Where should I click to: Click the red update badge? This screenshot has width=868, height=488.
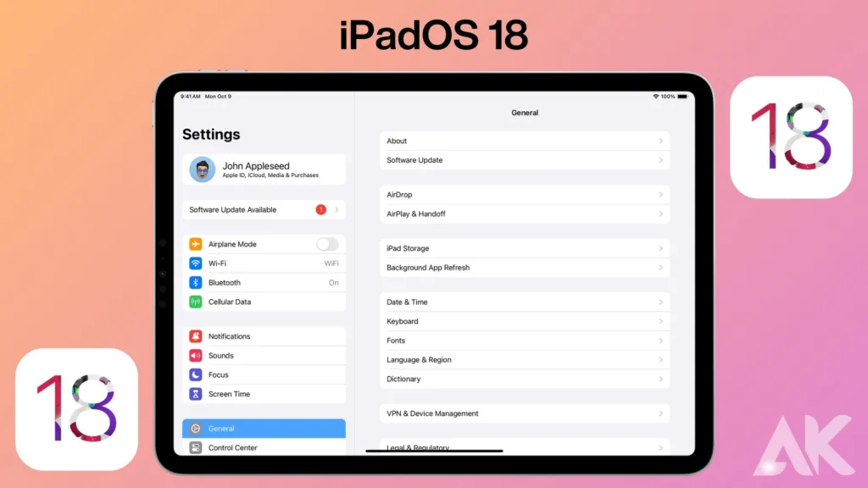(x=320, y=210)
